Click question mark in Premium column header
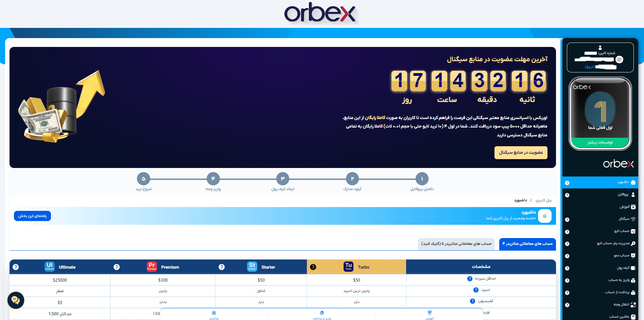Image resolution: width=644 pixels, height=320 pixels. tap(117, 267)
